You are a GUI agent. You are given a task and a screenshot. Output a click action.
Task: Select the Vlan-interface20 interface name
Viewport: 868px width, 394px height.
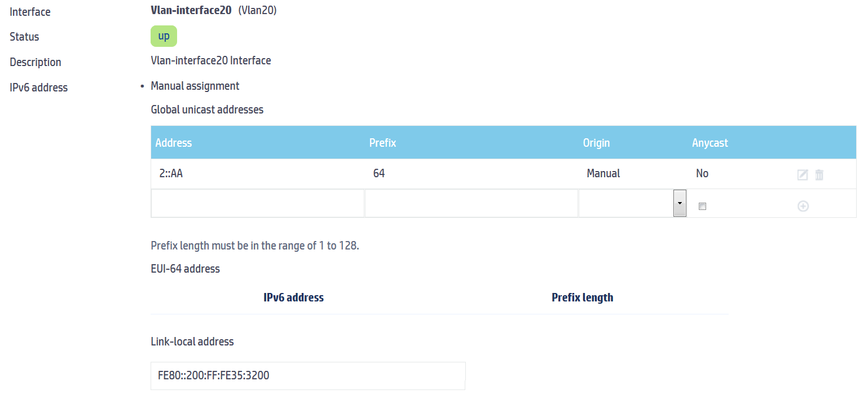tap(191, 10)
